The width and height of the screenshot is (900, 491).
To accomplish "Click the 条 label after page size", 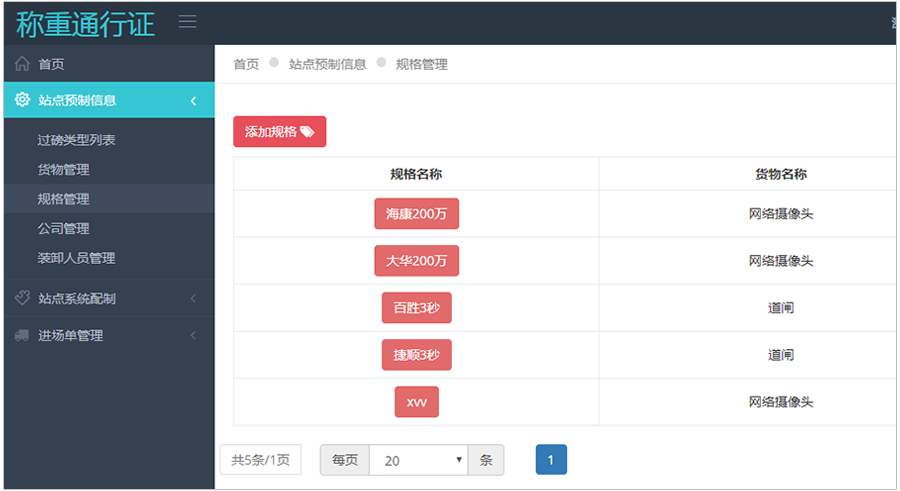I will (x=486, y=460).
